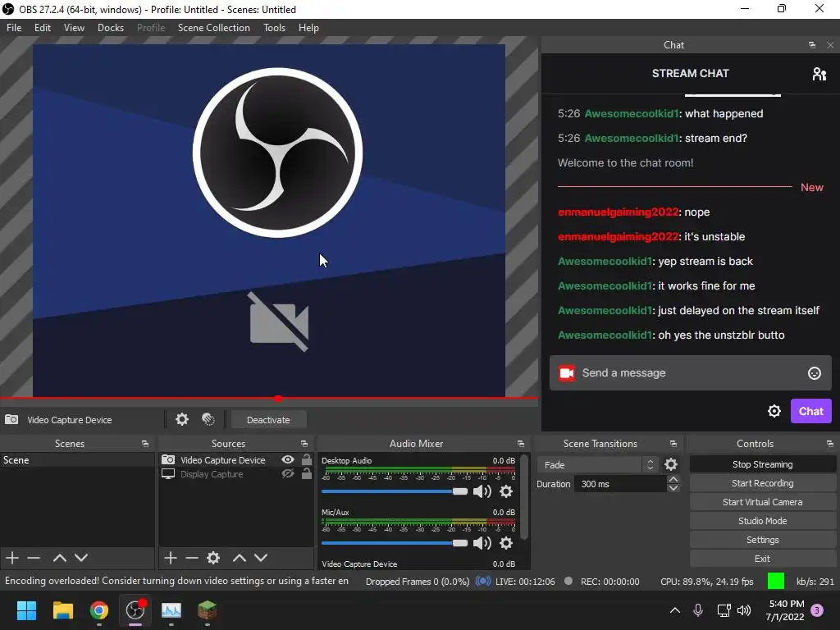Toggle lock on Display Capture source

click(307, 473)
